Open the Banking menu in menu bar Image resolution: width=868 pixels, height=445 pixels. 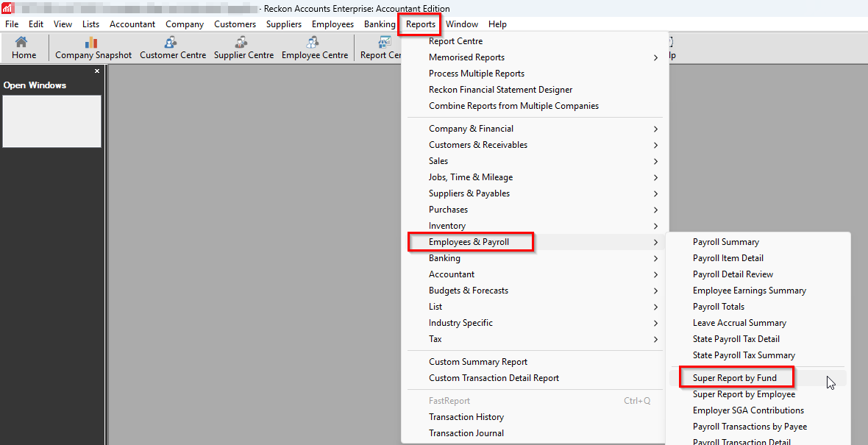[x=380, y=24]
